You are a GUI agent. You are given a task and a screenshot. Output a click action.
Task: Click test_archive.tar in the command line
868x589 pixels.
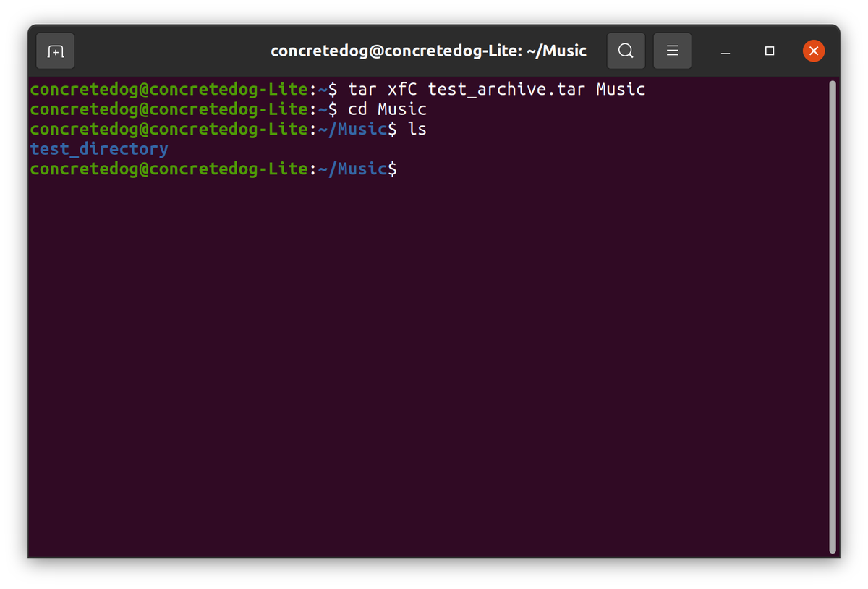505,89
